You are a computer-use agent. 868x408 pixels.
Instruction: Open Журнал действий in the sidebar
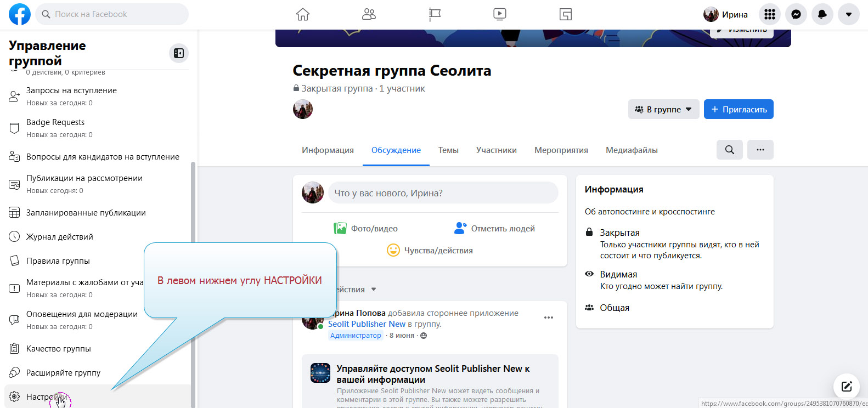59,237
